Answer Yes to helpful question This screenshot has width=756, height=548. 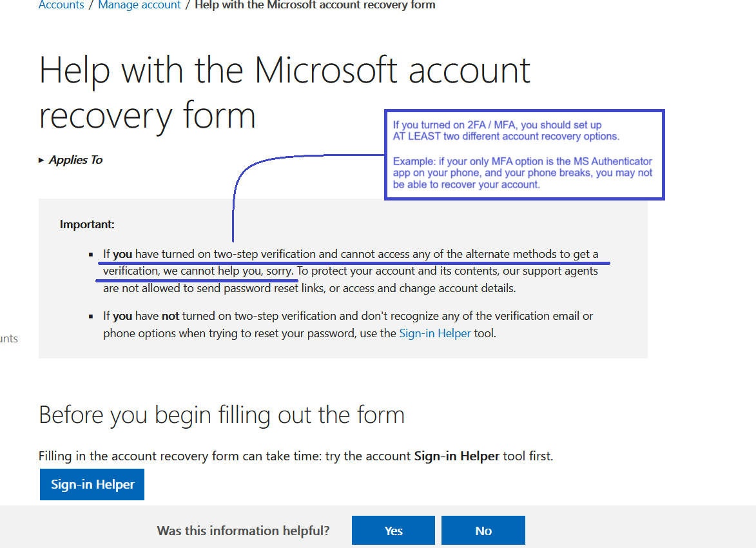pos(393,531)
